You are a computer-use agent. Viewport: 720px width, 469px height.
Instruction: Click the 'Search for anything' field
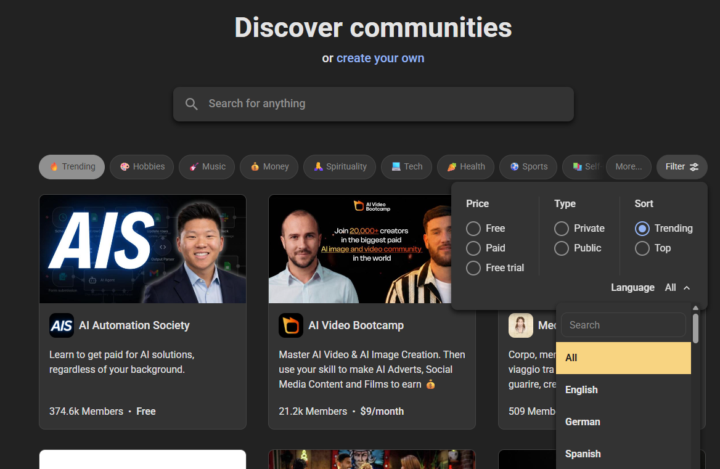(373, 104)
